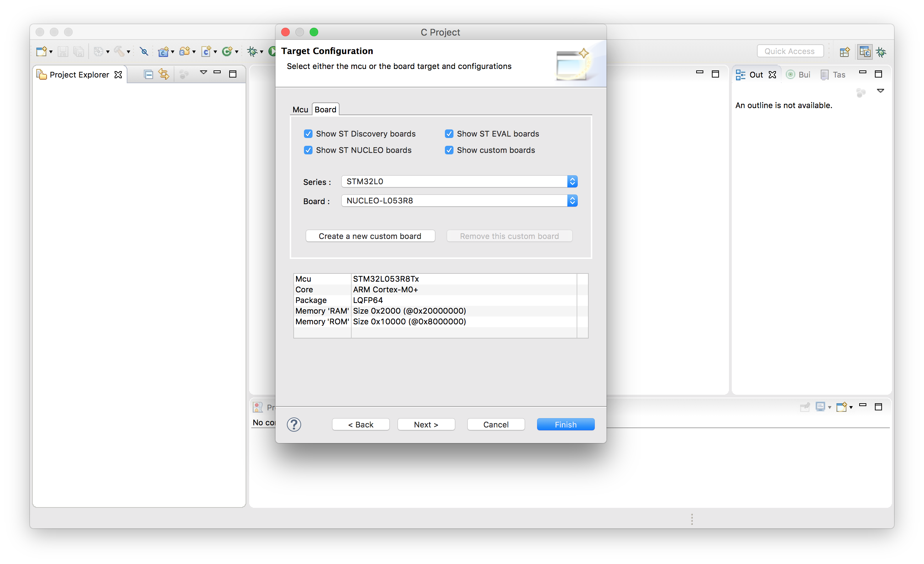Switch to the Mcu tab
Screen dimensions: 924x564
300,110
